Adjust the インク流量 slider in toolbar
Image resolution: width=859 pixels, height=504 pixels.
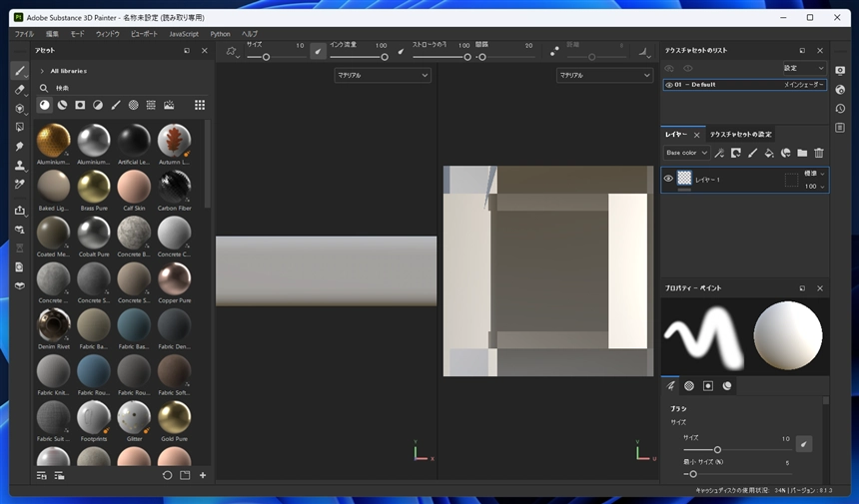point(359,57)
